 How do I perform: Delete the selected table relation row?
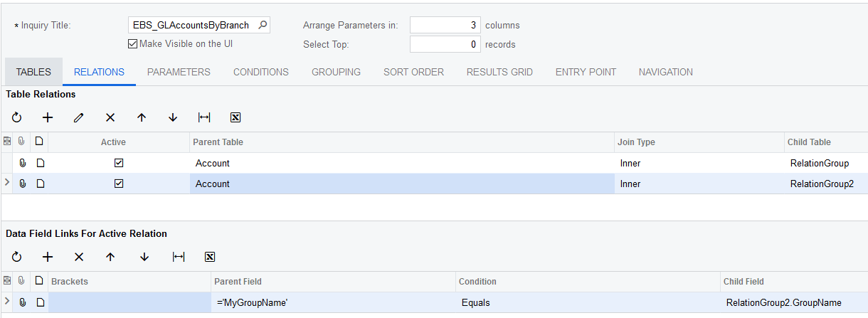coord(110,117)
